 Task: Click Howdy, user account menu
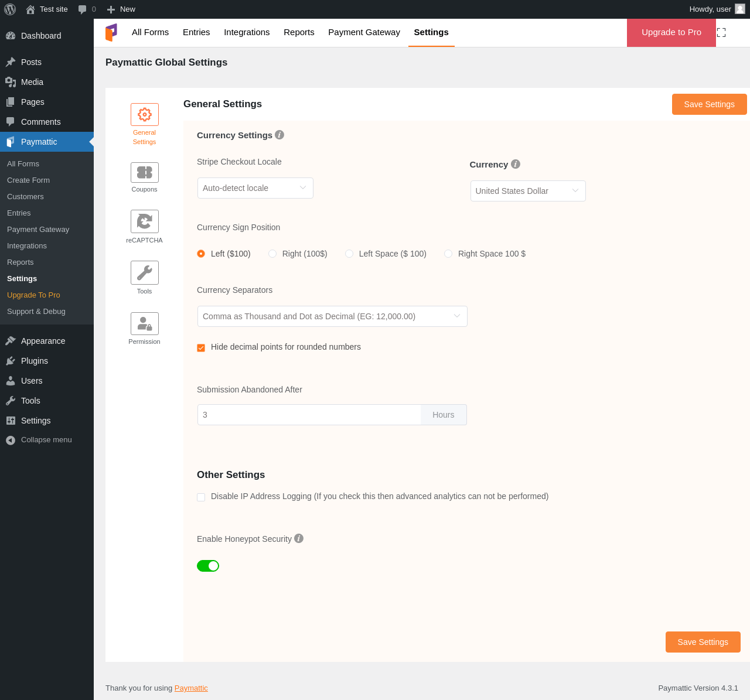[x=717, y=9]
